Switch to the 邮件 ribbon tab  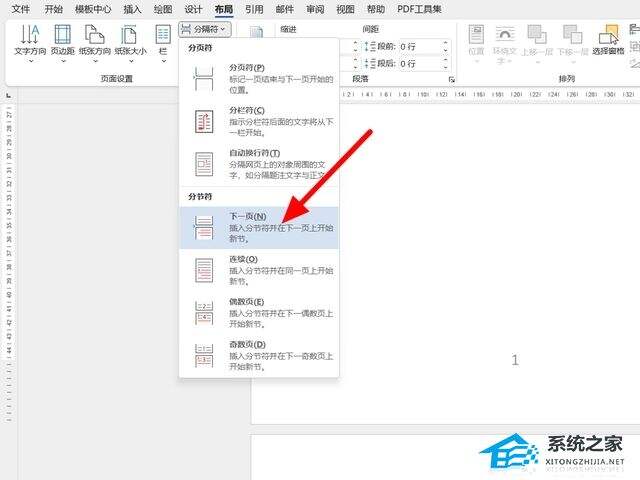pos(284,9)
